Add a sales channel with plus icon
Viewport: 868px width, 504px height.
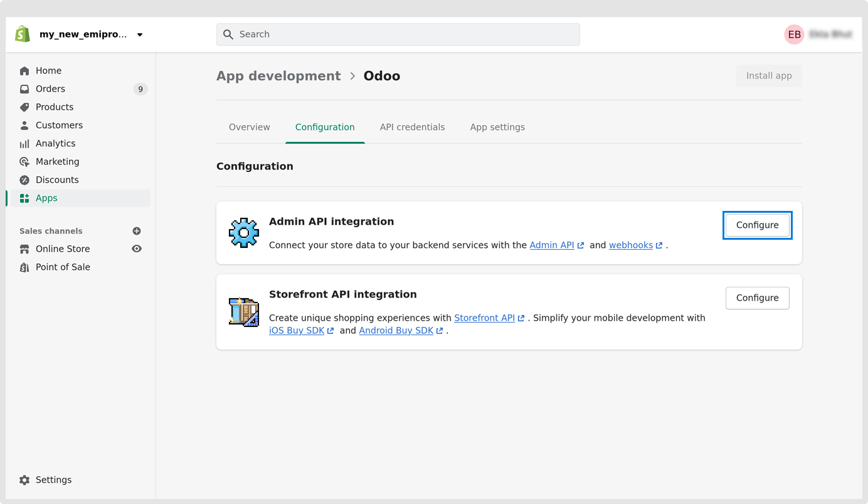137,231
